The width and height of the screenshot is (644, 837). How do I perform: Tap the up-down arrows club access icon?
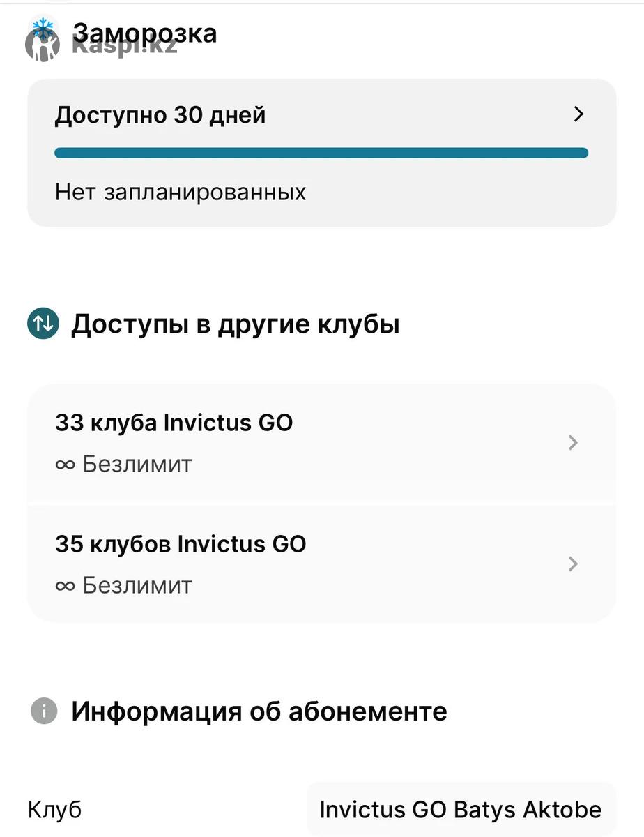(x=43, y=324)
